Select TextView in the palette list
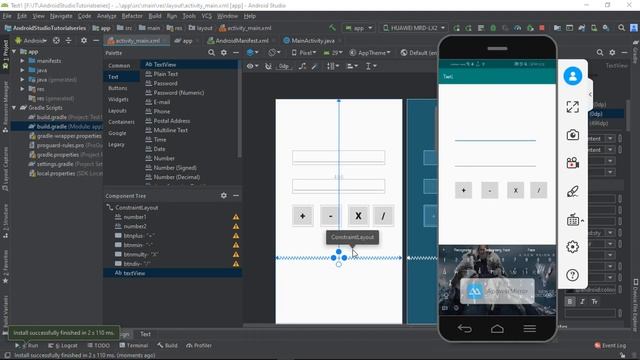 (x=190, y=64)
